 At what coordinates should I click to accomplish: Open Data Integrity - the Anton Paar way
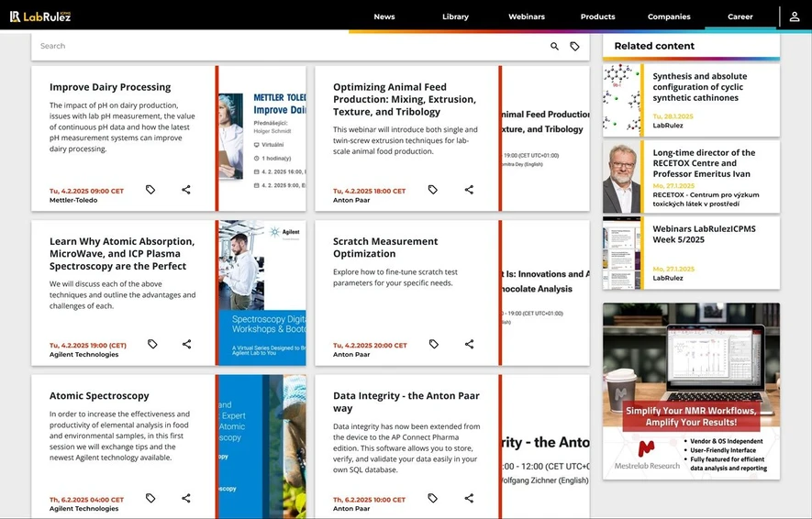point(406,402)
